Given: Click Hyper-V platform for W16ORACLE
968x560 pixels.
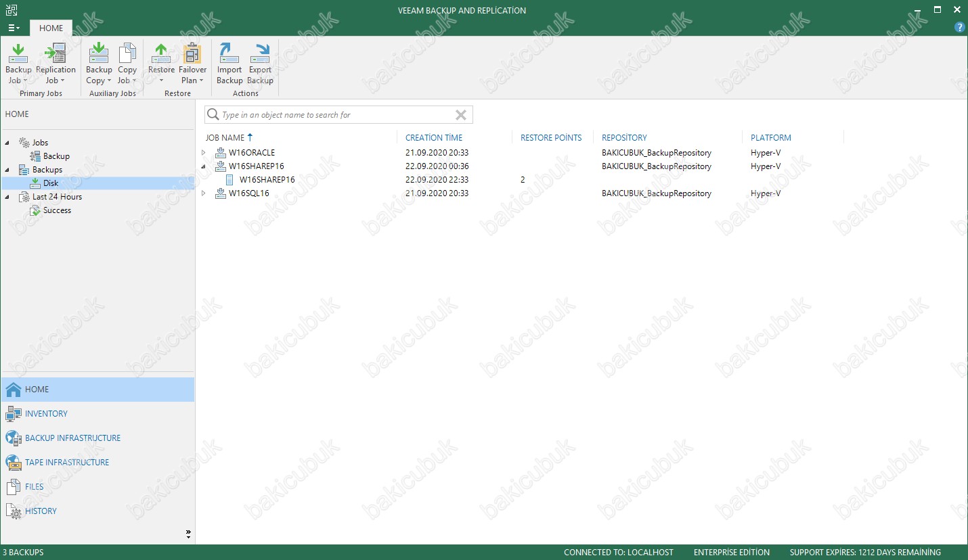Looking at the screenshot, I should 766,153.
